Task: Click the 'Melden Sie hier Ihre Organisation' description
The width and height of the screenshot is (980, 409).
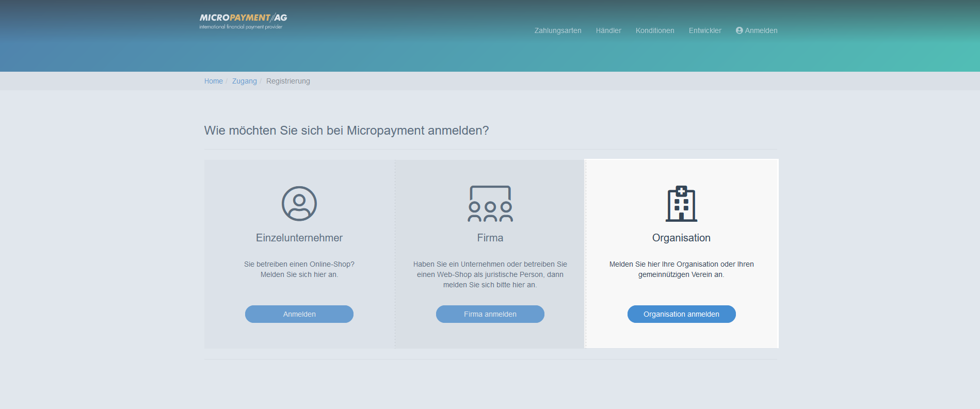Action: [x=681, y=269]
